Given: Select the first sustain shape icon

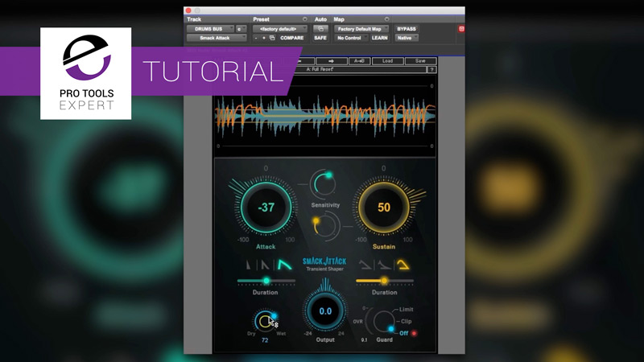Looking at the screenshot, I should 365,265.
